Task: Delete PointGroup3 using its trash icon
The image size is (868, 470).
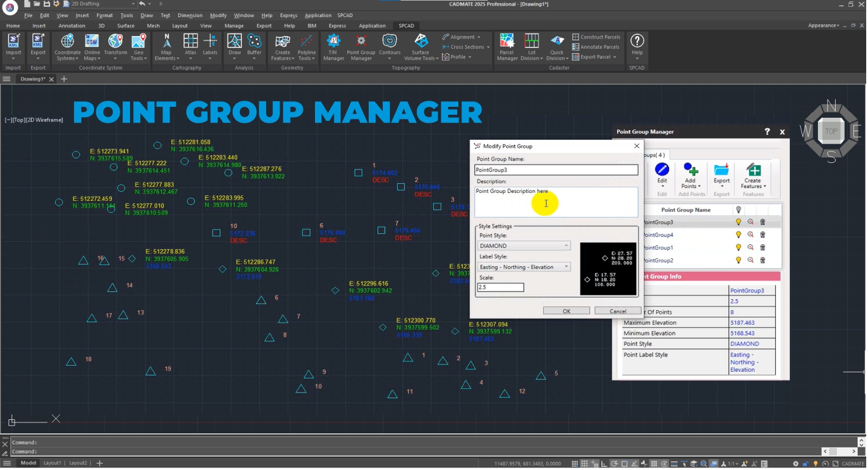Action: [762, 222]
